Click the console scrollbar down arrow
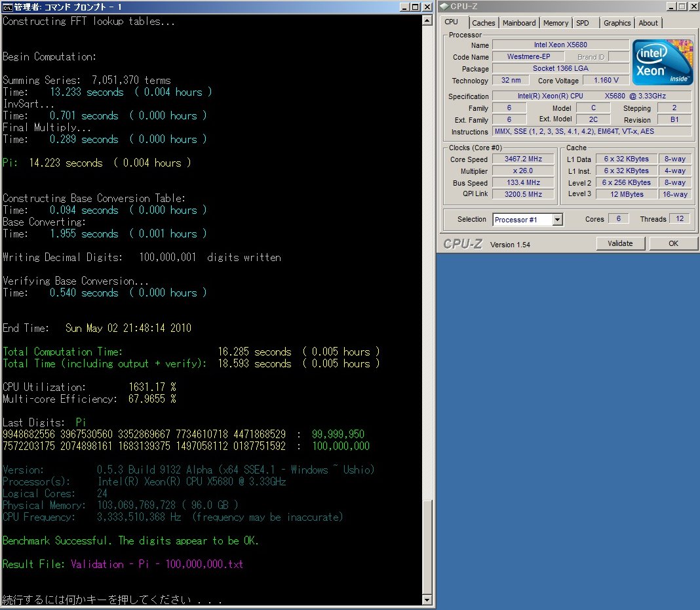Screen dimensions: 700x610 click(427, 600)
